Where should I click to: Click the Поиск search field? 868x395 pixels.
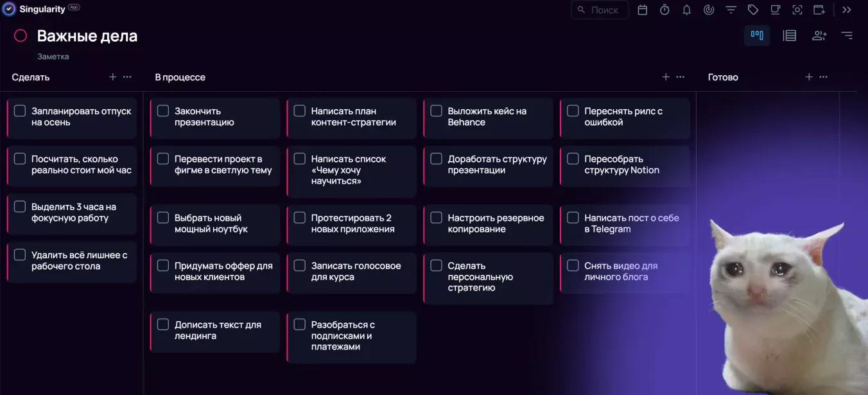click(x=600, y=10)
